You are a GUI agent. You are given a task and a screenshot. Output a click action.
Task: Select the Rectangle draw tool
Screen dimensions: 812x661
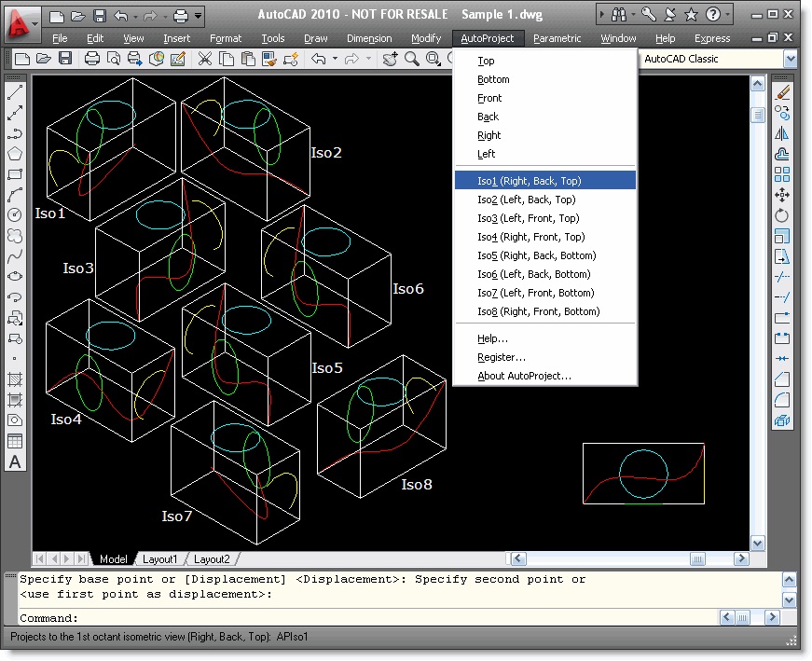(15, 174)
